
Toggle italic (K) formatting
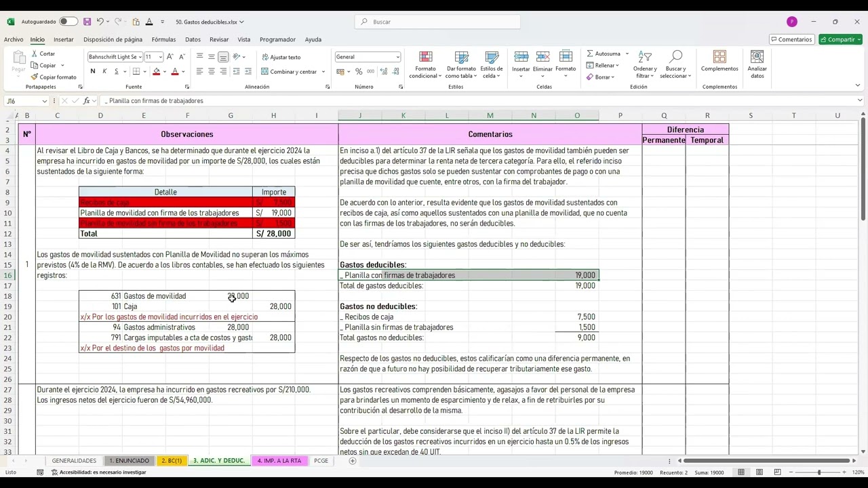[x=104, y=71]
